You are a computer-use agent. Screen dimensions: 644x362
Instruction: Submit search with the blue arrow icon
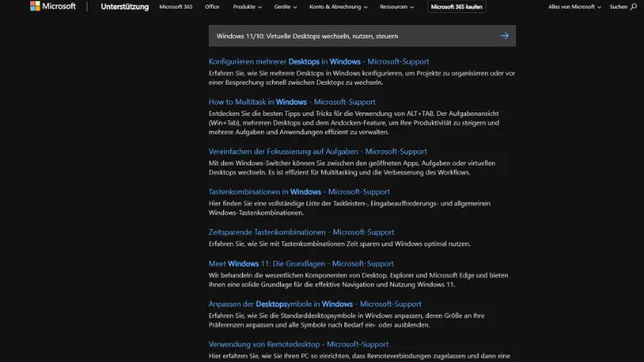505,36
